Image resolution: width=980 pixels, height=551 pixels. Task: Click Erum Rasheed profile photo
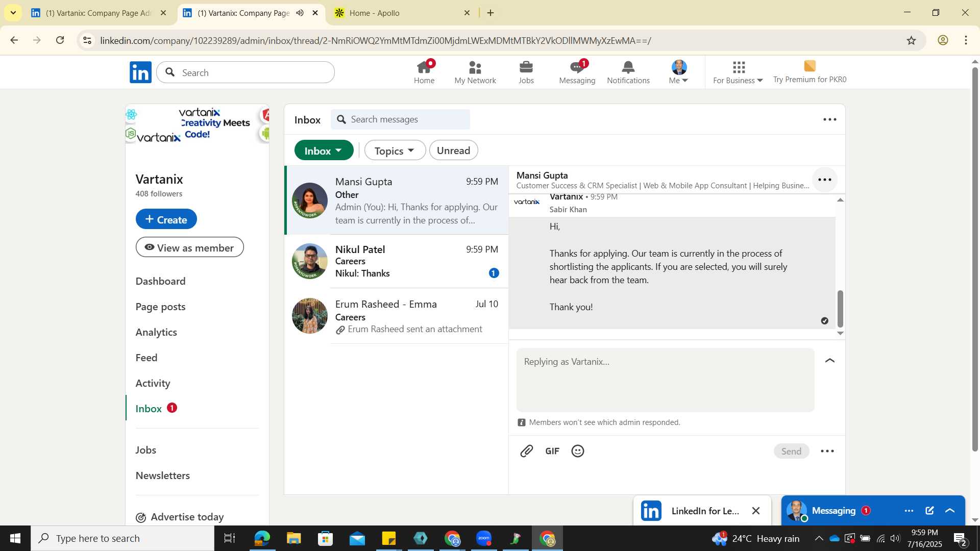tap(310, 316)
